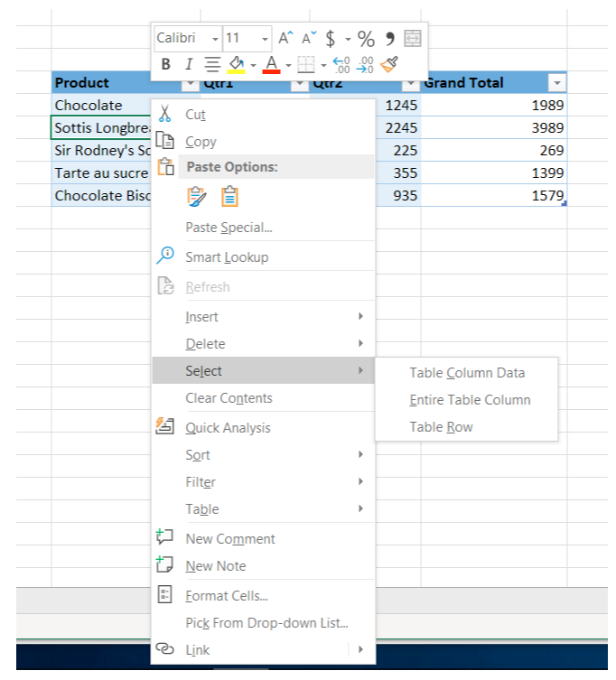Click the Decrease Font Size icon
616x680 pixels.
(x=309, y=38)
